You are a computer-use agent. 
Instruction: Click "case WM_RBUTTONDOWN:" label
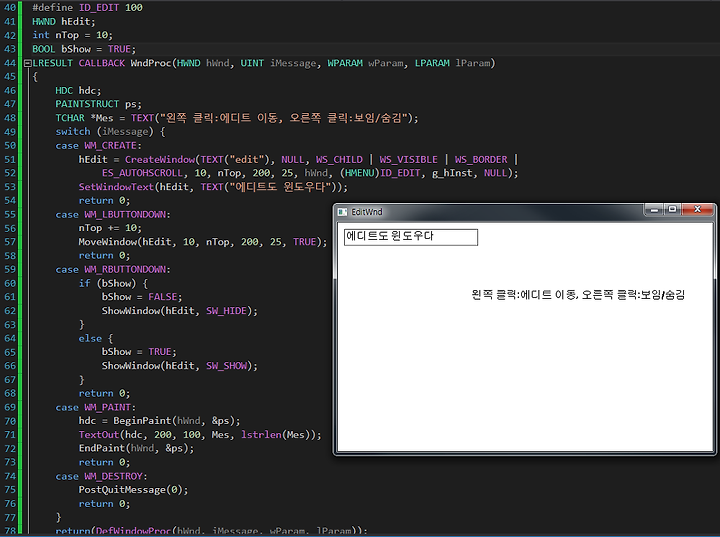[113, 270]
